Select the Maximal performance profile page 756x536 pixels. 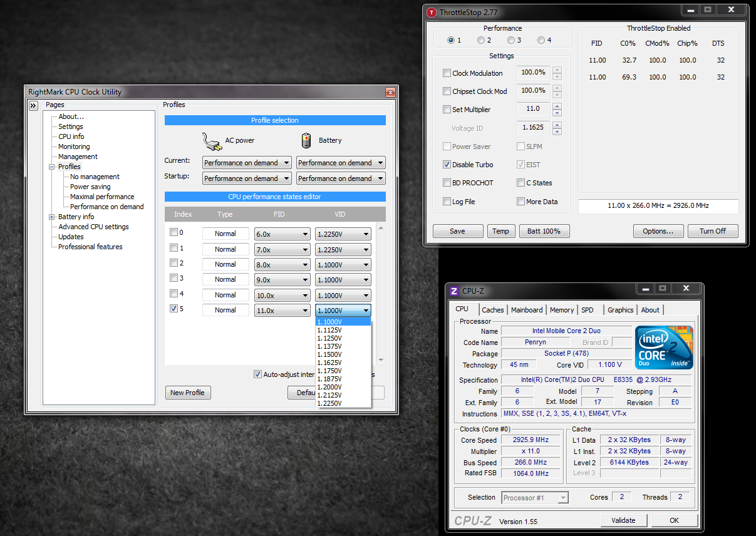102,197
